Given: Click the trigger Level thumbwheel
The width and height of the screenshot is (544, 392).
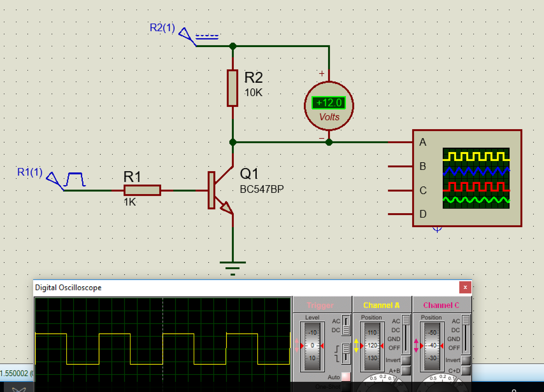Looking at the screenshot, I should (x=312, y=346).
